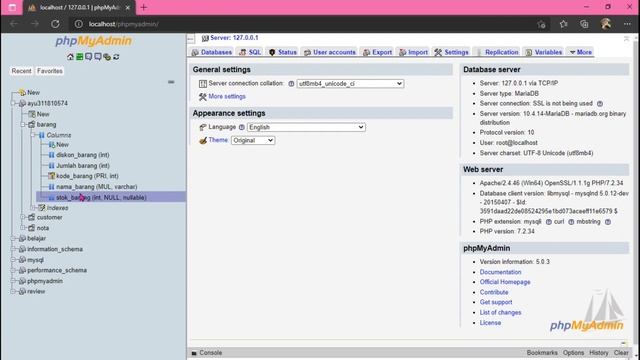Open the Variables tab
This screenshot has width=640, height=360.
tap(544, 52)
